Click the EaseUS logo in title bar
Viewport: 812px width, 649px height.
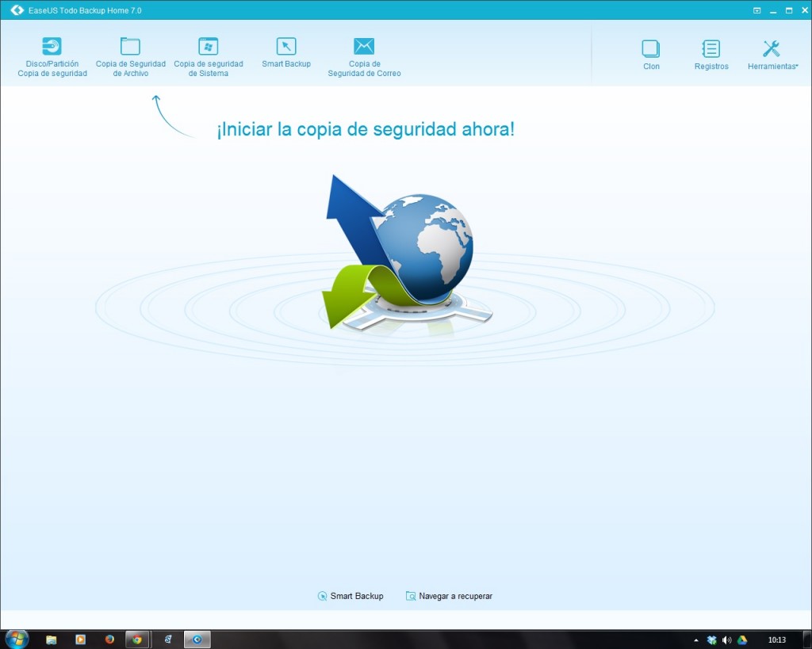point(17,10)
